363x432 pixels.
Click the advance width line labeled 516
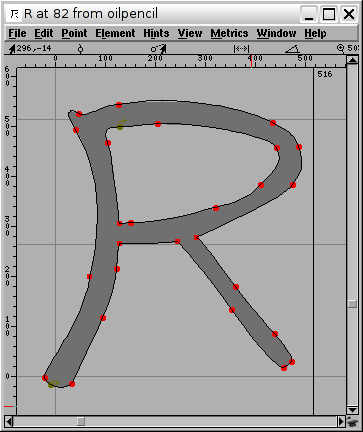(314, 241)
